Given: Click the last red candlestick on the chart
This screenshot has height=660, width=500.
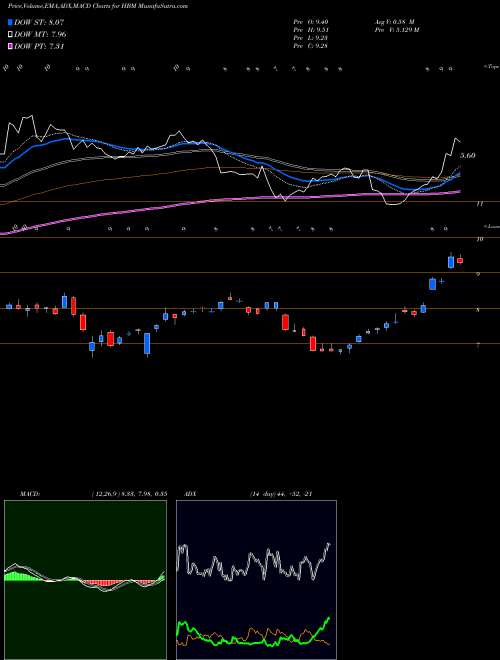Looking at the screenshot, I should point(460,261).
